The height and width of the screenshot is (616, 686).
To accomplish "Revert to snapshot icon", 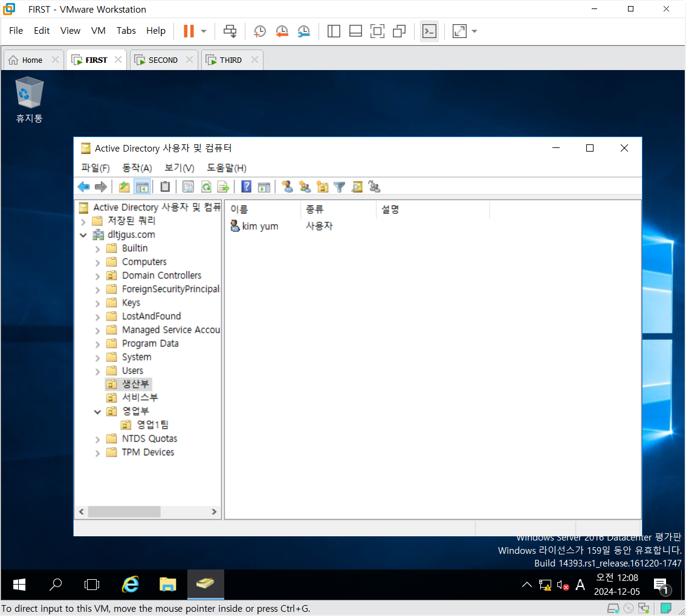I will pos(282,31).
